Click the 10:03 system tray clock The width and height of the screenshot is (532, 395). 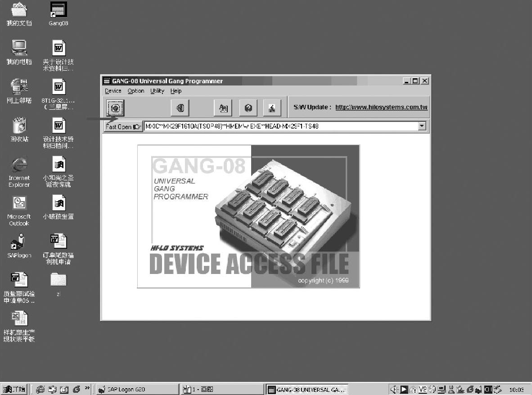[x=516, y=390]
